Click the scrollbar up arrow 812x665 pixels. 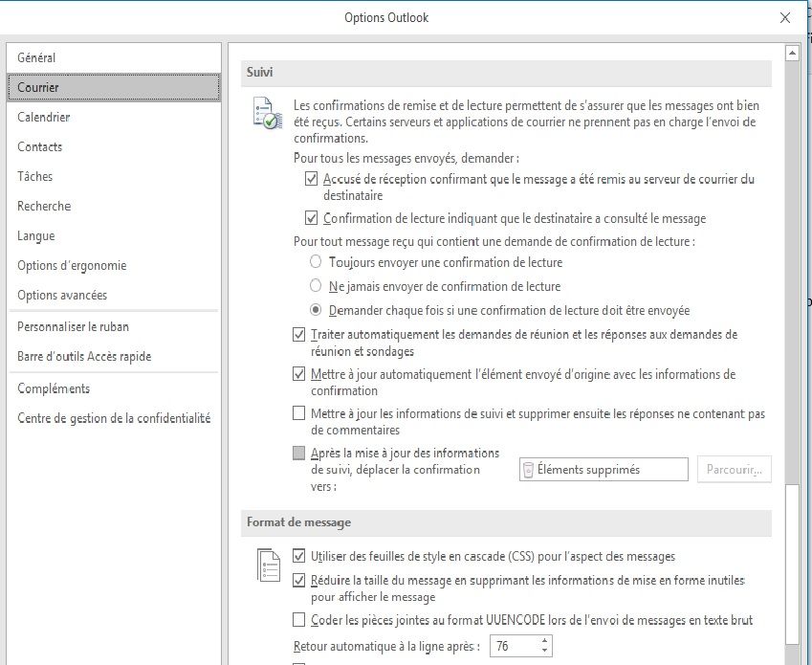[x=792, y=53]
